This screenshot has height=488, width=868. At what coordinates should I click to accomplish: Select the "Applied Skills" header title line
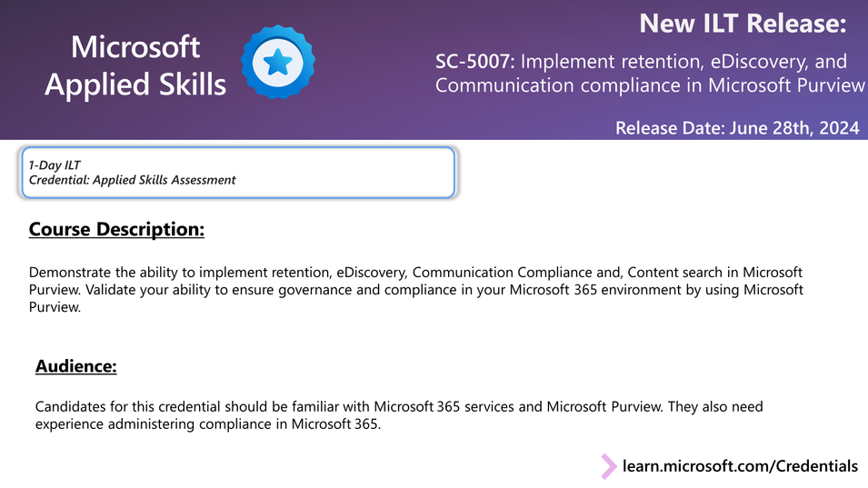pyautogui.click(x=135, y=85)
